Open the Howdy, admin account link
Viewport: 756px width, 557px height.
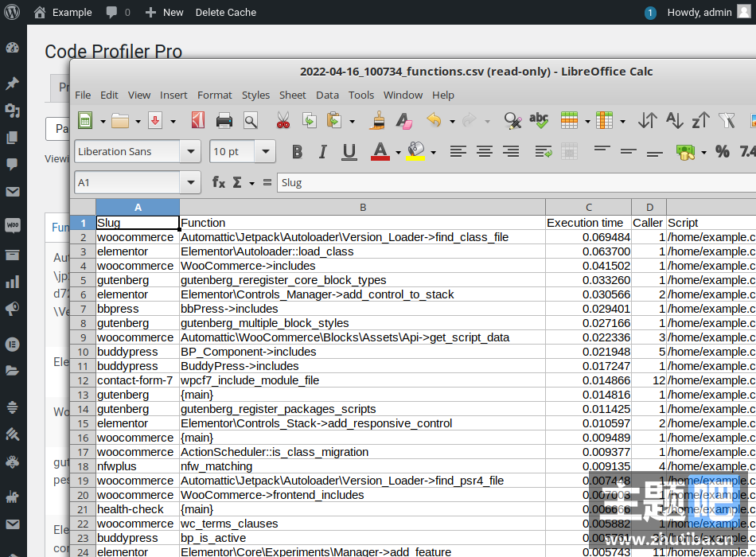pyautogui.click(x=709, y=13)
